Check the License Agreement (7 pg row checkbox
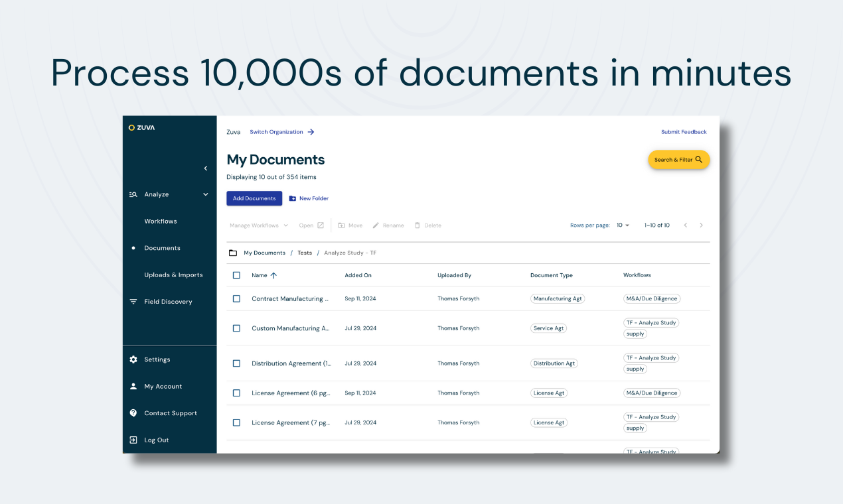Image resolution: width=843 pixels, height=504 pixels. pos(236,422)
